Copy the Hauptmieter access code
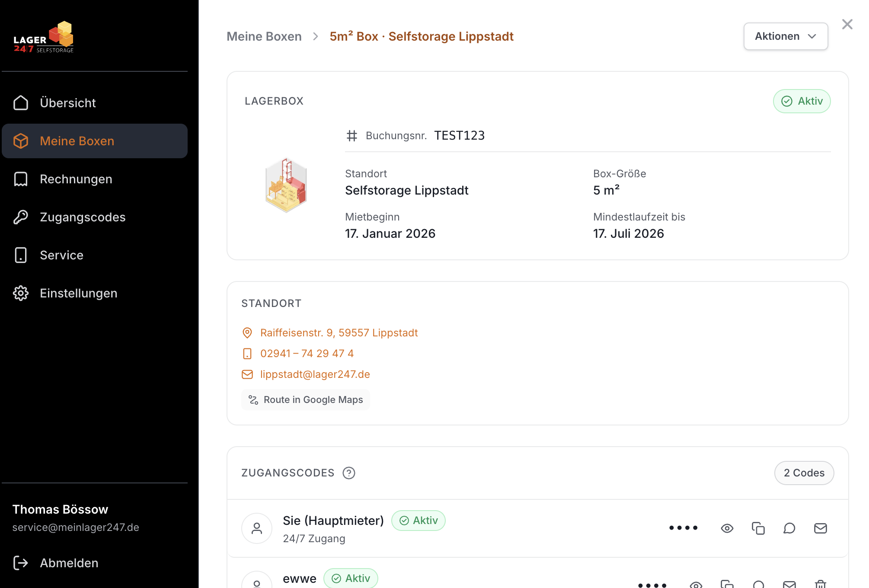Image resolution: width=869 pixels, height=588 pixels. [758, 528]
